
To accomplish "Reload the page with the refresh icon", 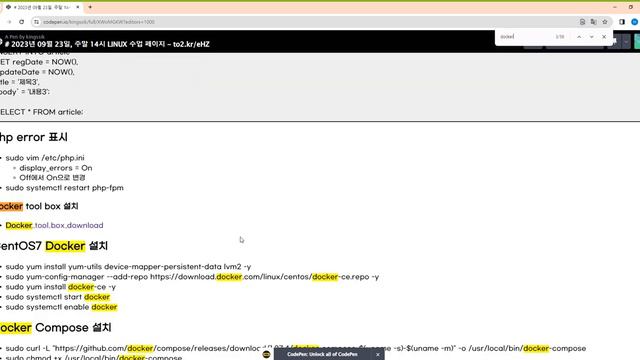I will (22, 22).
